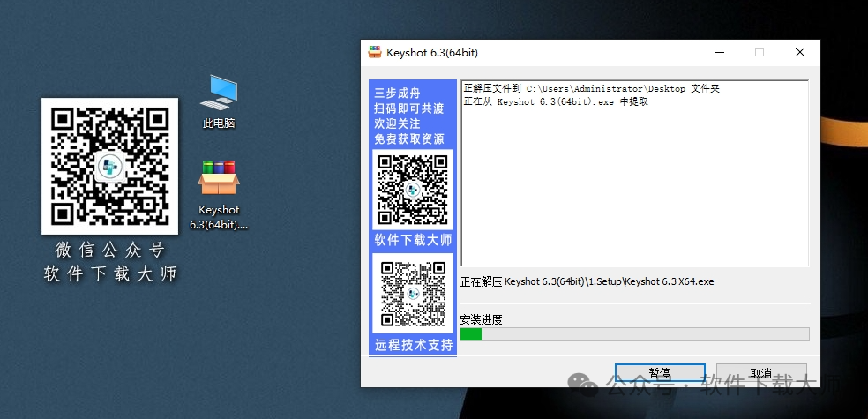This screenshot has height=419, width=868.
Task: Pause extraction with the 暂停 button
Action: click(659, 372)
